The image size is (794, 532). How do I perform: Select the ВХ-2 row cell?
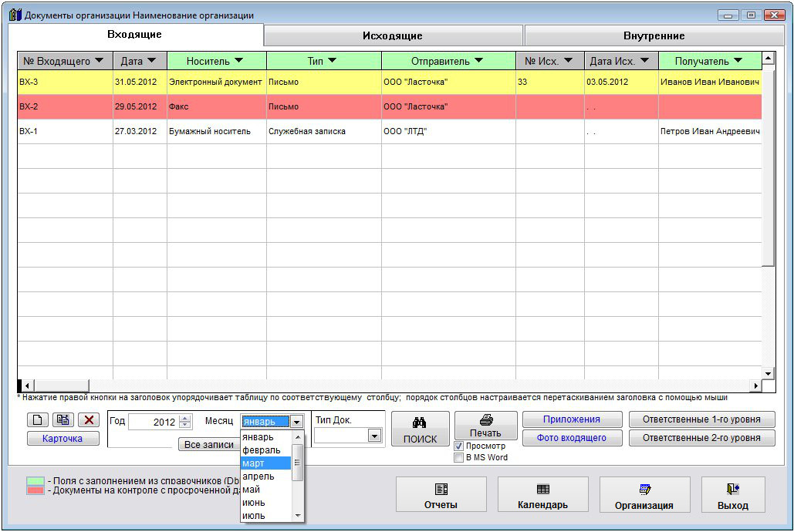pos(66,107)
